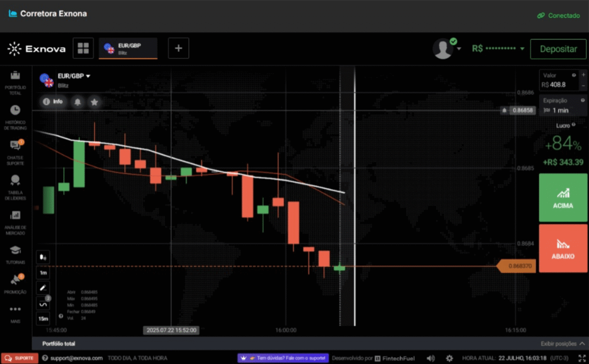Viewport: 589px width, 364px height.
Task: Click the green ACIMA button
Action: click(563, 197)
